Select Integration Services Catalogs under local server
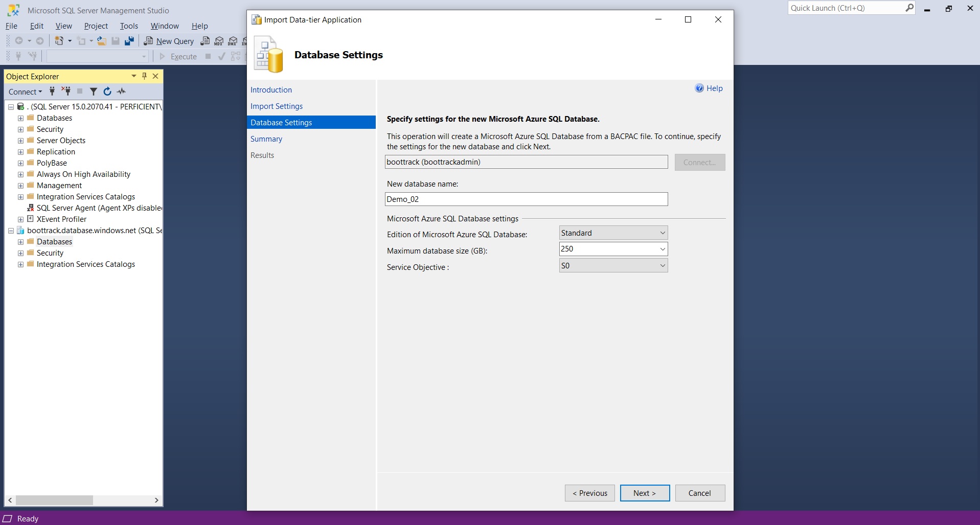Viewport: 980px width, 525px height. [86, 197]
